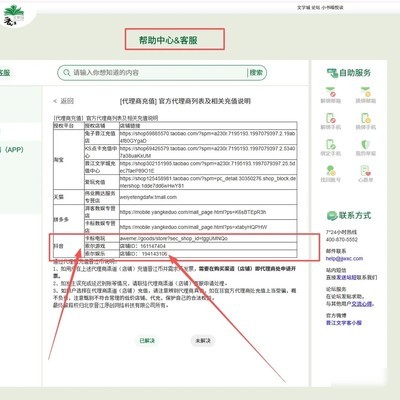
Task: Open 解绑手机 self-service icon
Action: tap(331, 121)
